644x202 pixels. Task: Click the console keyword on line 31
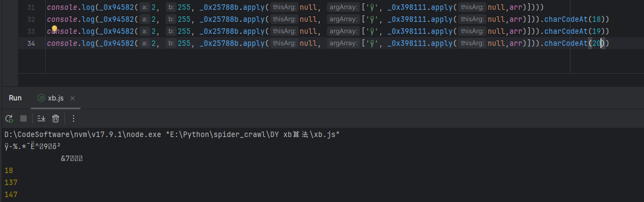[x=62, y=8]
